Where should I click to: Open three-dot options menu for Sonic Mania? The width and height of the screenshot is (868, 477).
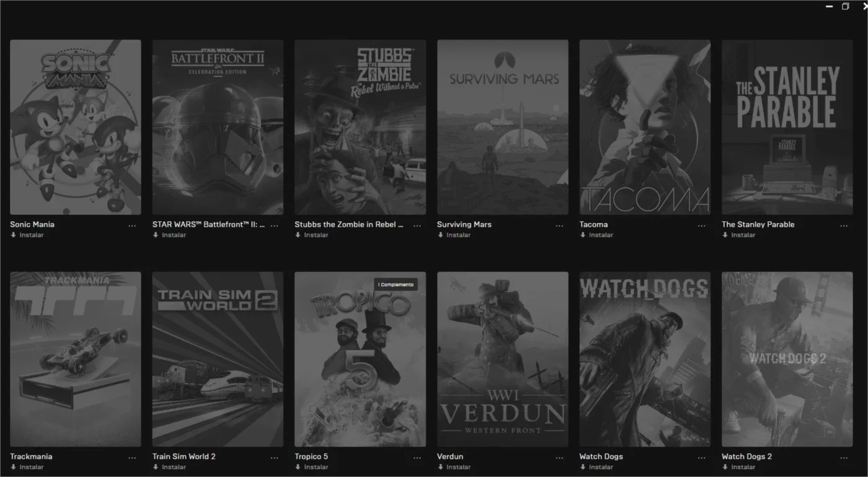click(132, 226)
